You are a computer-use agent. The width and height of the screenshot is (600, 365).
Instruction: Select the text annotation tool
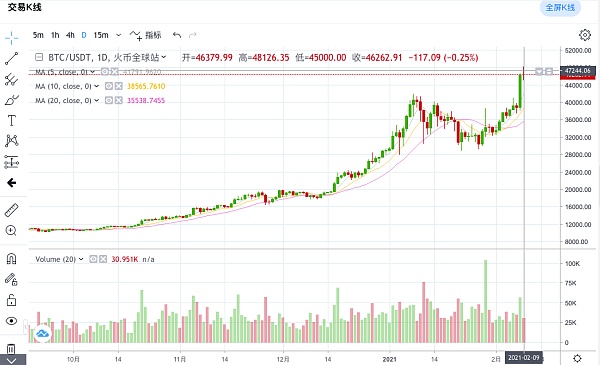click(11, 121)
